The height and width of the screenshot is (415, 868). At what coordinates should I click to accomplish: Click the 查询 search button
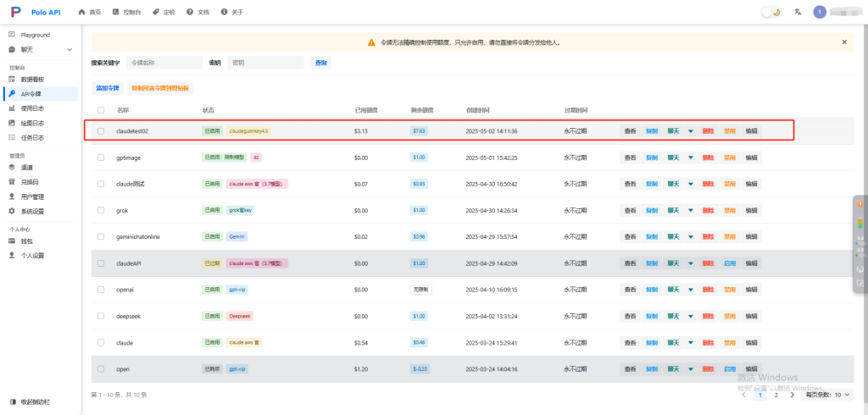(321, 63)
